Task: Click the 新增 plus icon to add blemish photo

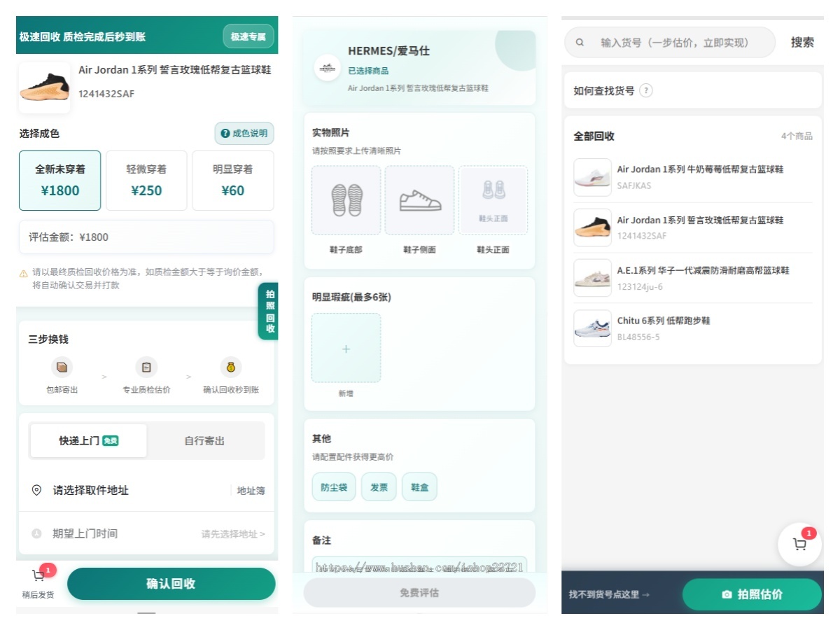Action: pos(346,348)
